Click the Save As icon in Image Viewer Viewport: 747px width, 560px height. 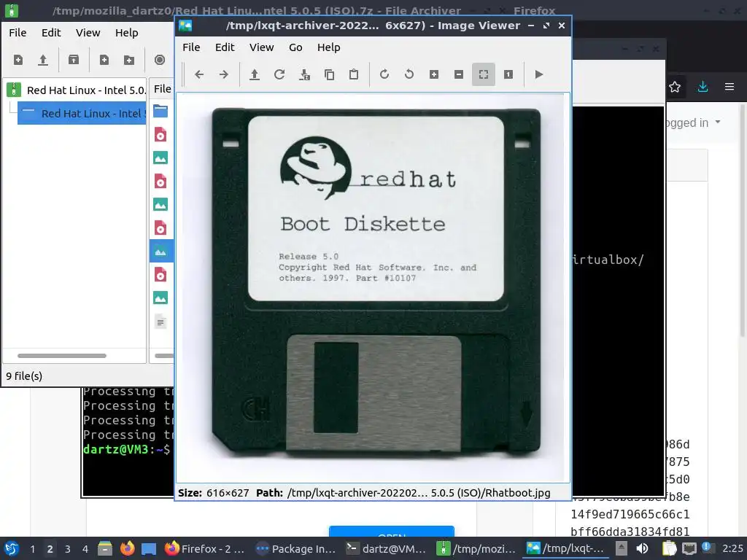coord(304,74)
